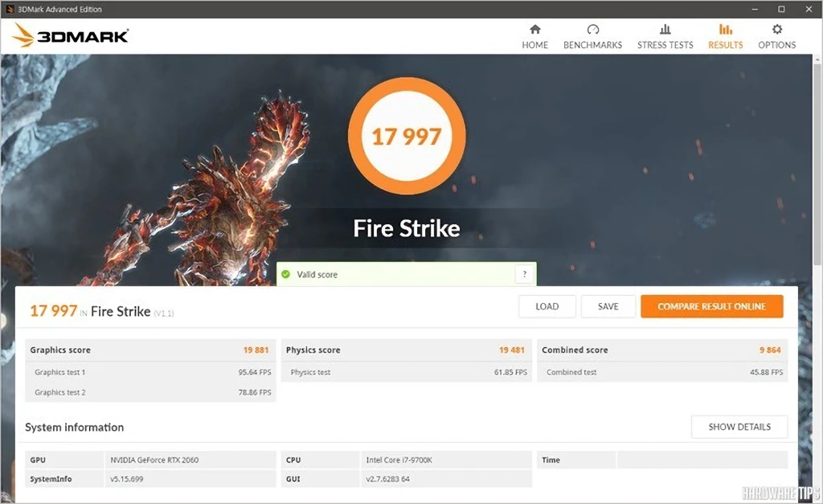
Task: Click the GUI version v2.7.6283 64
Action: point(388,479)
